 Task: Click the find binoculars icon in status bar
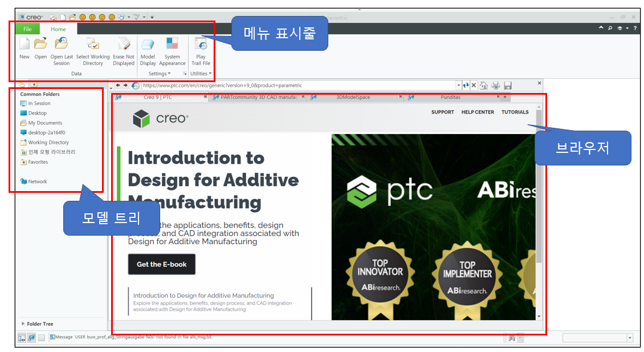(x=512, y=338)
